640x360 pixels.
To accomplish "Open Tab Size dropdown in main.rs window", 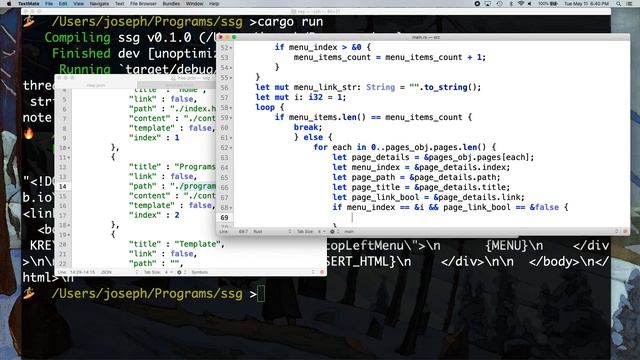I will click(x=311, y=231).
